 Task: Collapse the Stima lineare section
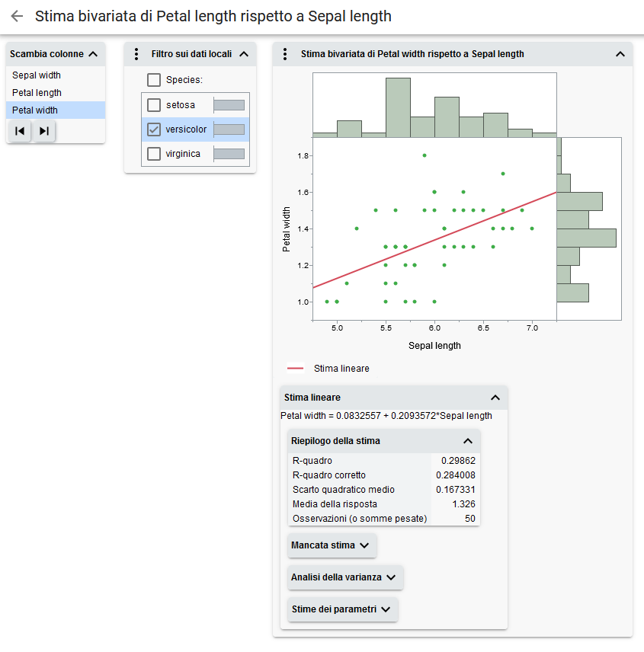(x=495, y=398)
